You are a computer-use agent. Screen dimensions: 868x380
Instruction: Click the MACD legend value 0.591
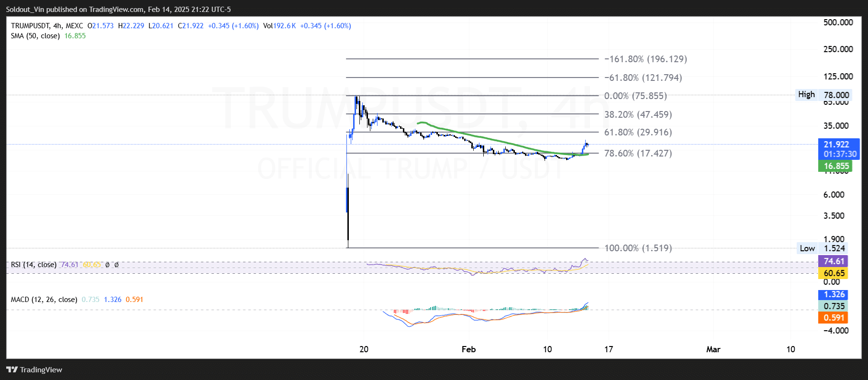pyautogui.click(x=134, y=300)
